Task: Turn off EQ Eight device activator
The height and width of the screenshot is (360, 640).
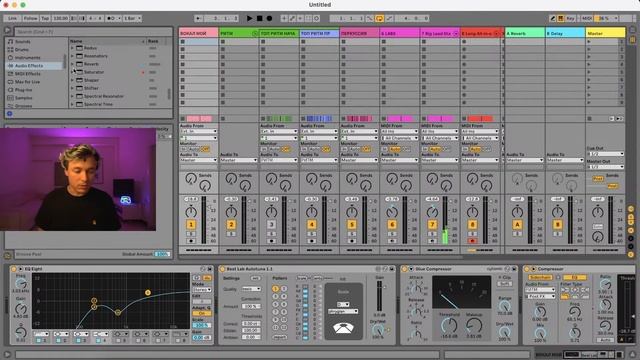Action: coord(13,269)
